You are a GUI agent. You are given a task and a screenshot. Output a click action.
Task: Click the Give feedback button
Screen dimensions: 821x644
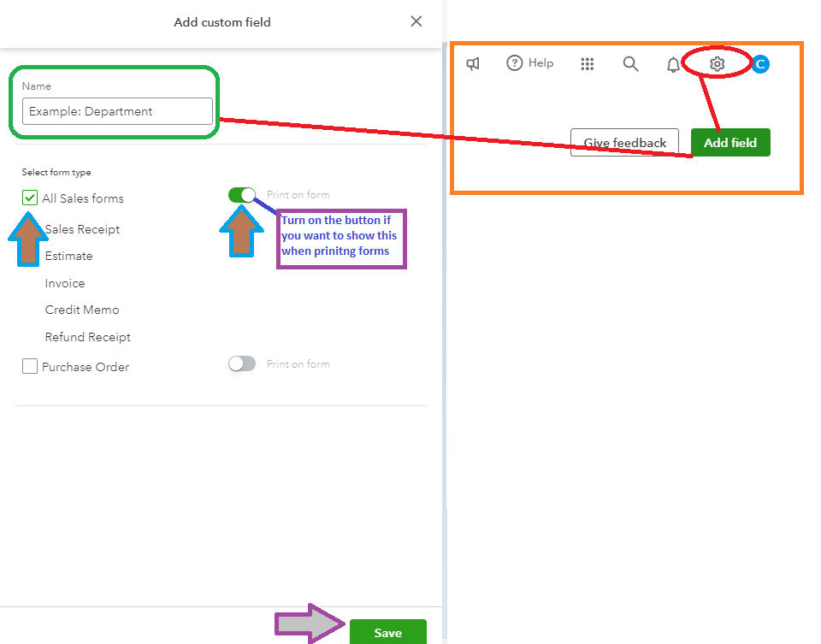[624, 143]
